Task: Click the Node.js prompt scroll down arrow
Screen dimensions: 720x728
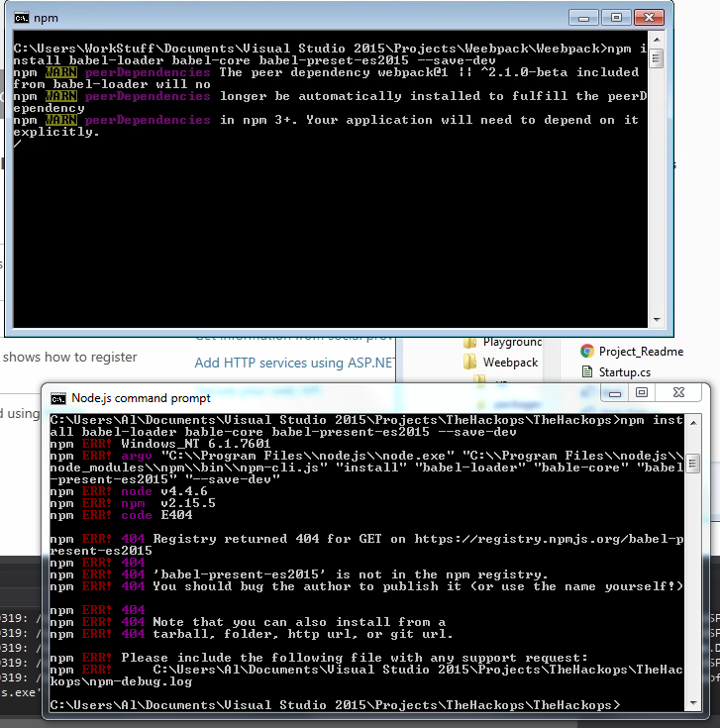Action: [693, 703]
